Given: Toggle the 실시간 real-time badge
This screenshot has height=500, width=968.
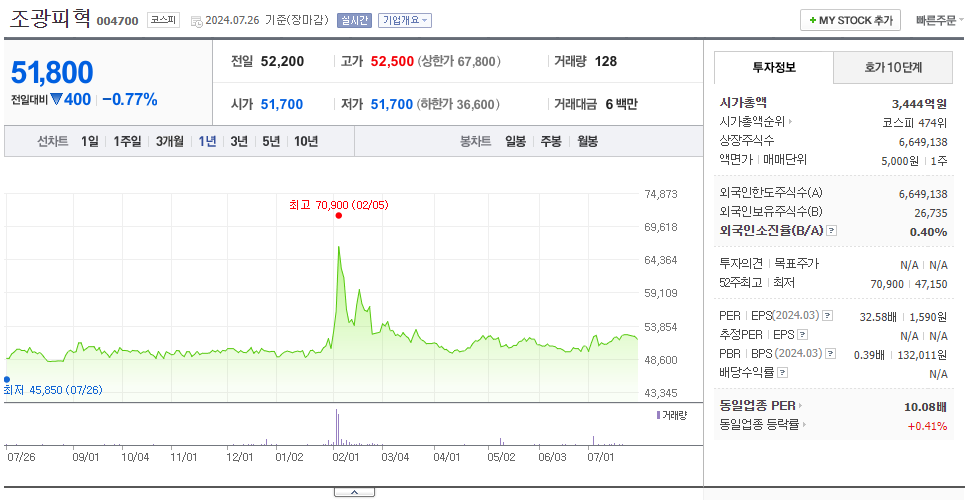Looking at the screenshot, I should (x=354, y=20).
